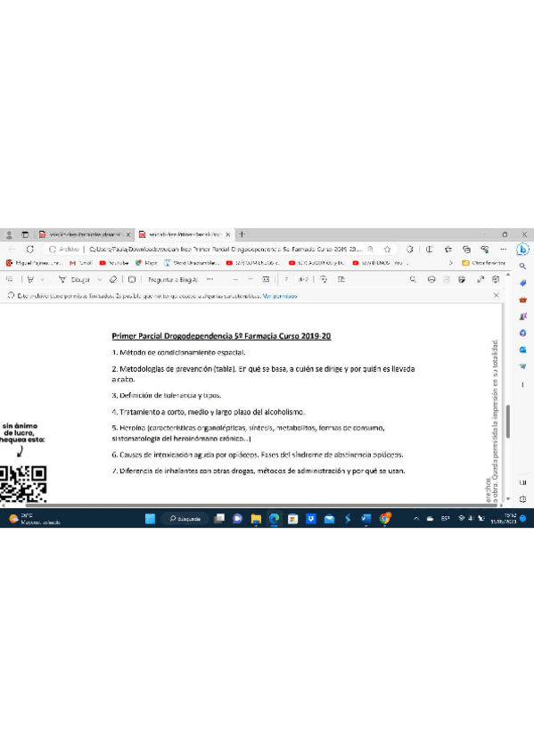Select the PDF eraser tool
Viewport: 534px width, 756px height.
click(113, 279)
